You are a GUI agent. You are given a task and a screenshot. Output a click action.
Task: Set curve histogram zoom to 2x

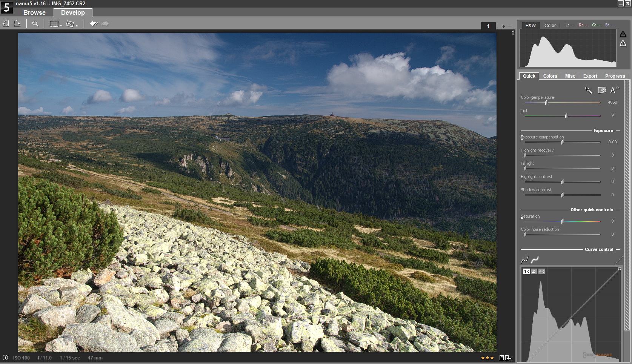[x=534, y=272]
